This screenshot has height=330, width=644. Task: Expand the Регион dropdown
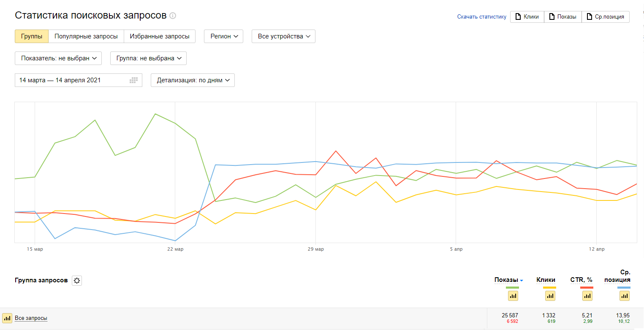coord(224,36)
